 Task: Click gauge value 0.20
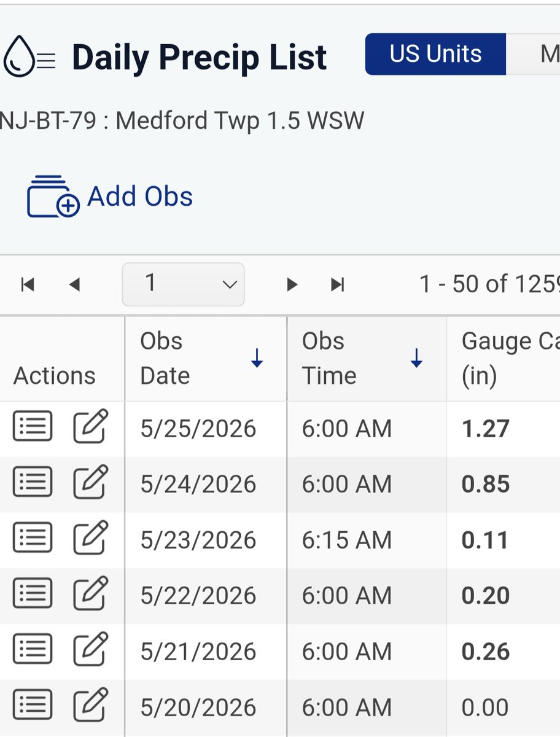pos(486,596)
